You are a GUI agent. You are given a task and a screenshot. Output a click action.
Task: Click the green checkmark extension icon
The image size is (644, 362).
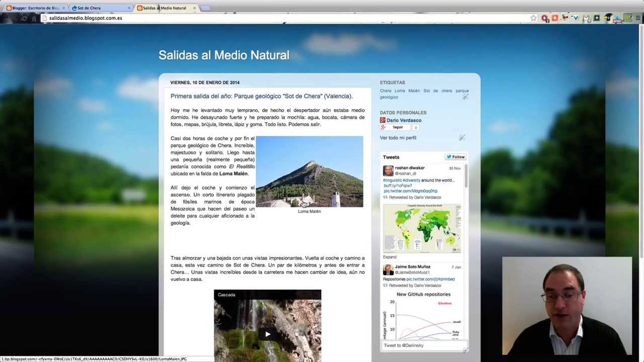pyautogui.click(x=627, y=18)
